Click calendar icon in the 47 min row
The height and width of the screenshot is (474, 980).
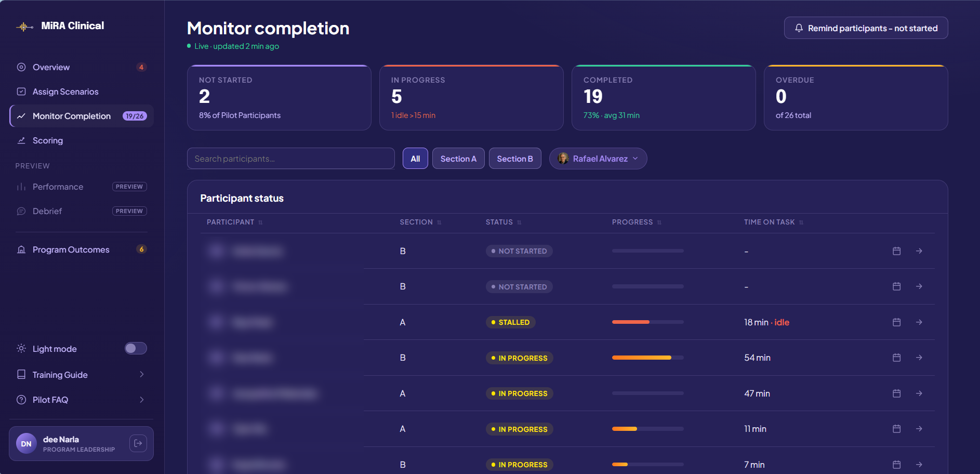pos(896,393)
